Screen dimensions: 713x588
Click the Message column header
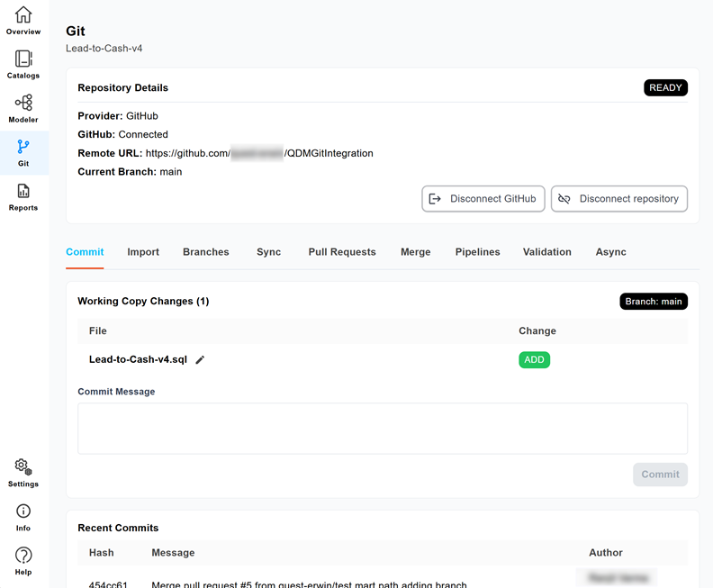tap(173, 553)
